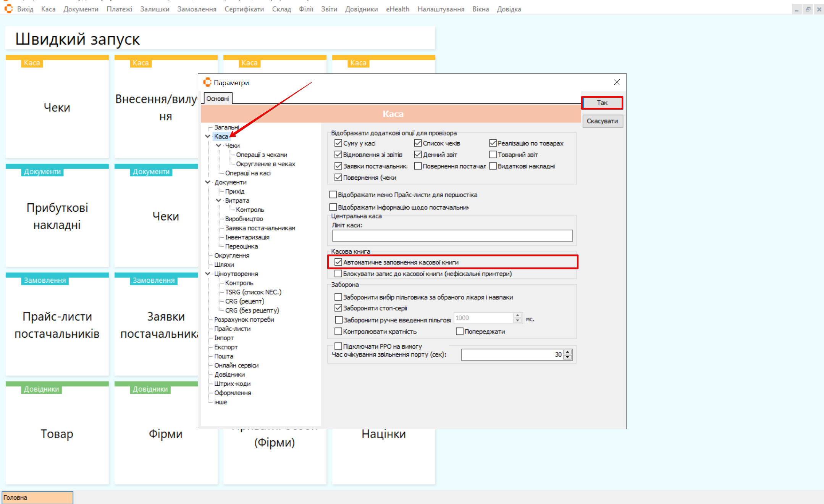Collapse the Каса tree node
The height and width of the screenshot is (504, 824).
(208, 136)
